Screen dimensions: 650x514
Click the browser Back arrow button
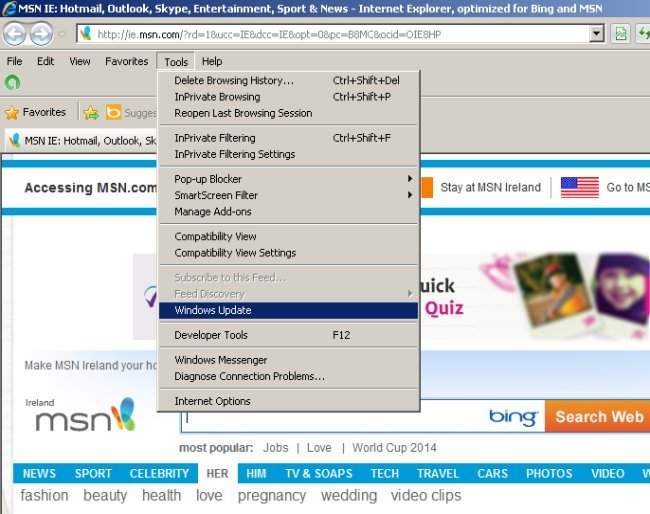tap(14, 34)
